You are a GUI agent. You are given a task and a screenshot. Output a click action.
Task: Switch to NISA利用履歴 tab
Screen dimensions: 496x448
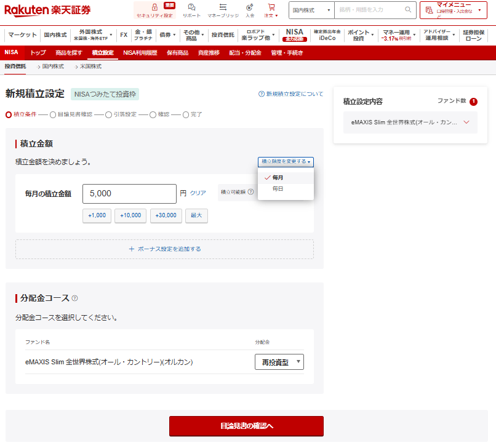tap(140, 52)
